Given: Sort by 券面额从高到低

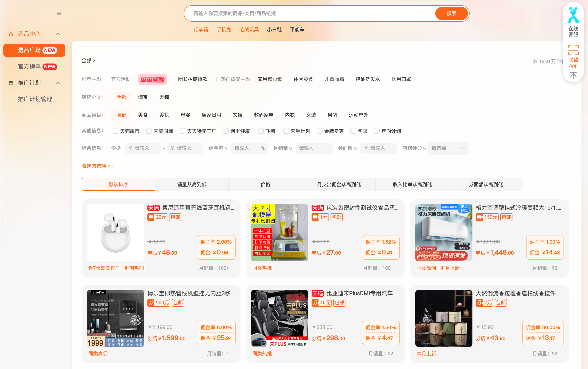Looking at the screenshot, I should click(486, 184).
